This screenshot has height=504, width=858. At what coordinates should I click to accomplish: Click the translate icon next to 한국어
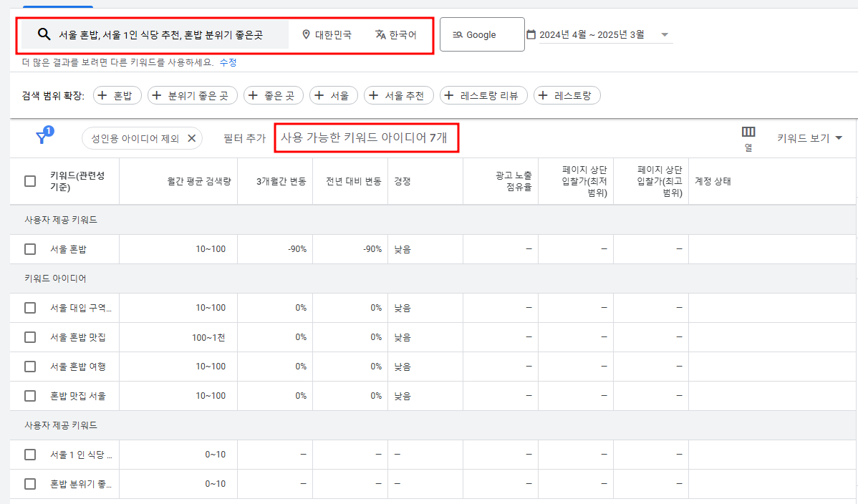pyautogui.click(x=380, y=34)
